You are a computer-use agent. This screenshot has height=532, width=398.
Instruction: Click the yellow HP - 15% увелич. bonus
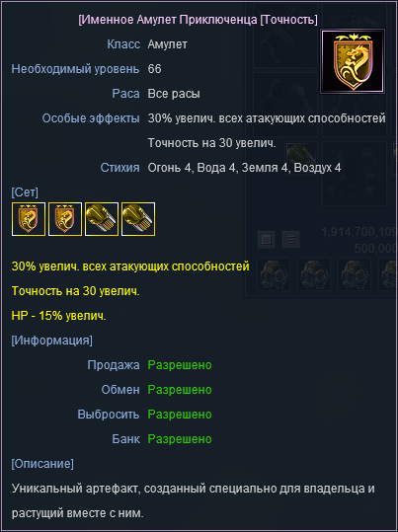(58, 316)
